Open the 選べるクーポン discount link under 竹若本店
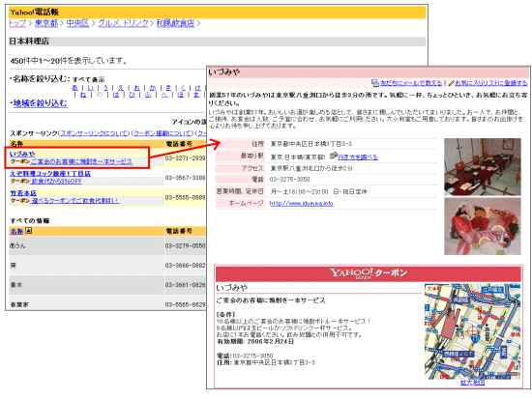The height and width of the screenshot is (399, 532). pos(75,201)
